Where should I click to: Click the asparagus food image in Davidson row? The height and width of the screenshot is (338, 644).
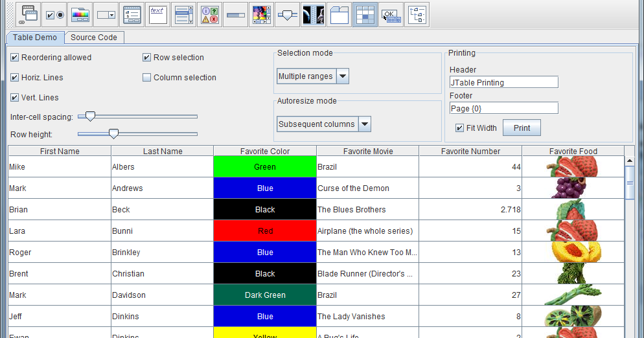tap(573, 295)
